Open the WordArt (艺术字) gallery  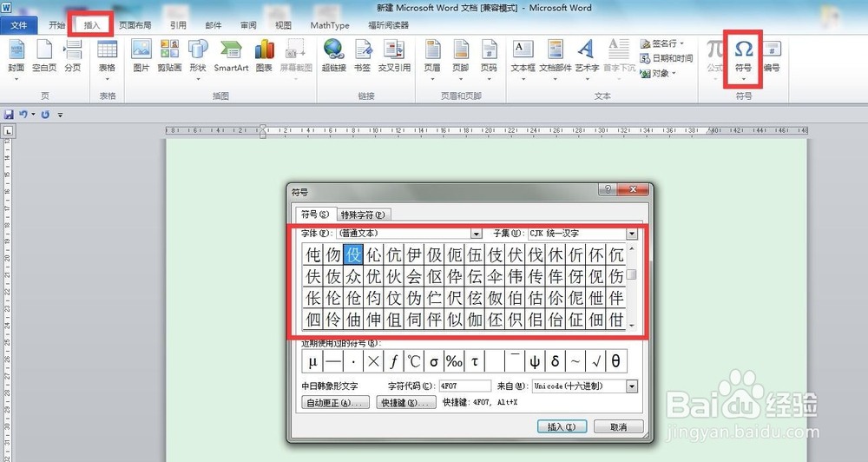click(587, 59)
